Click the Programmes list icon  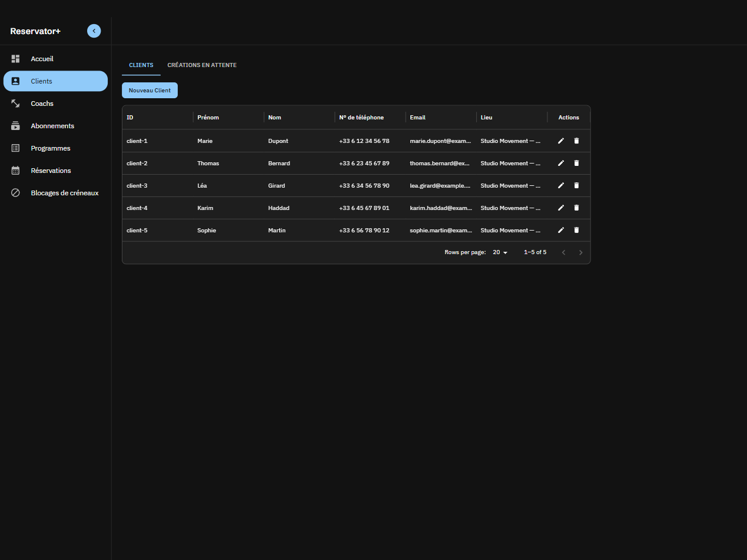pos(16,148)
